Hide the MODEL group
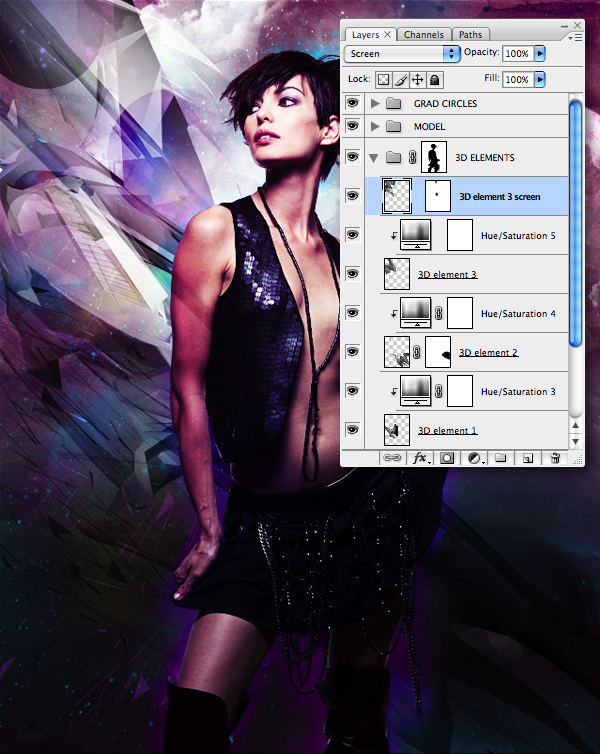The height and width of the screenshot is (754, 600). point(352,126)
